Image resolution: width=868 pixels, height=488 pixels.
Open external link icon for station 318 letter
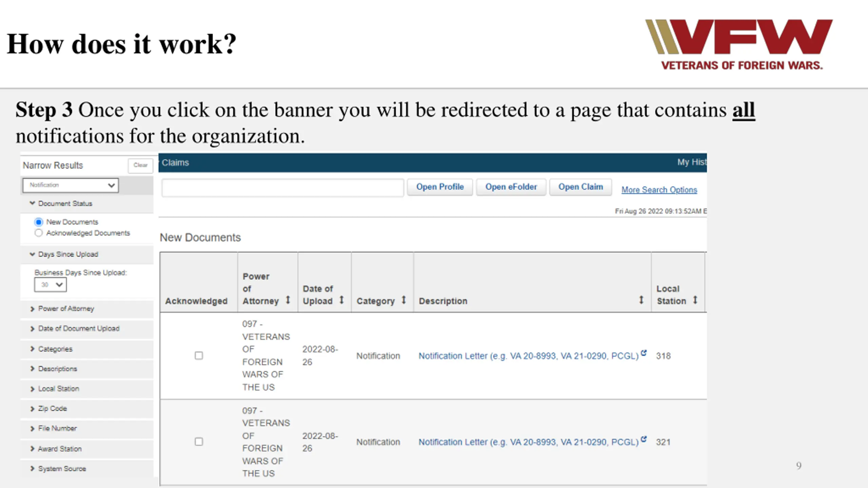point(644,353)
